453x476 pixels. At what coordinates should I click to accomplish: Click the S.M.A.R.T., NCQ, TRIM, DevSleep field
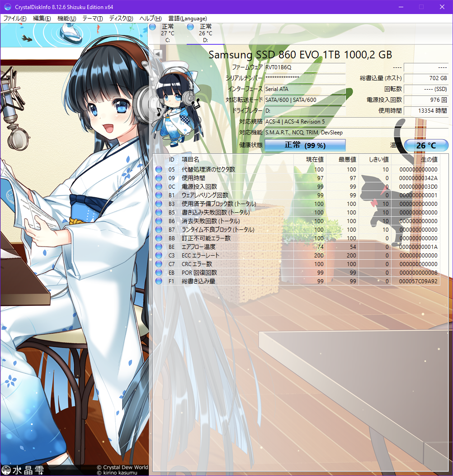[356, 133]
